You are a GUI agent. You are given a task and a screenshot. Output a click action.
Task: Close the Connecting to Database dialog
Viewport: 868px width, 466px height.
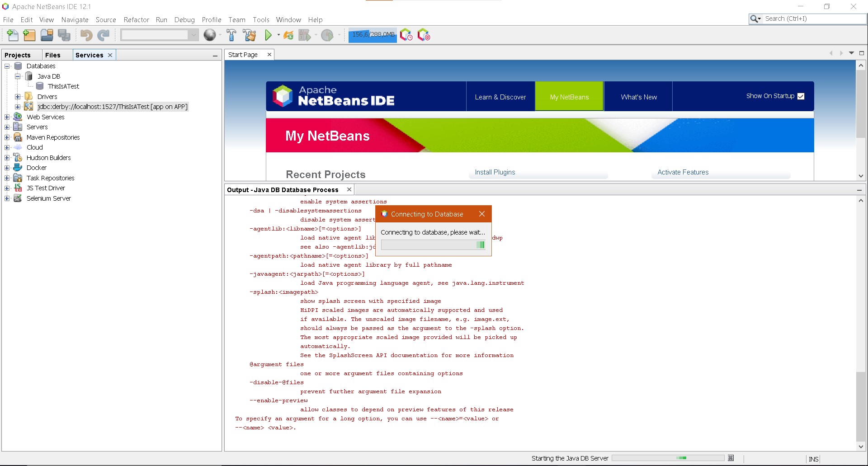[482, 214]
